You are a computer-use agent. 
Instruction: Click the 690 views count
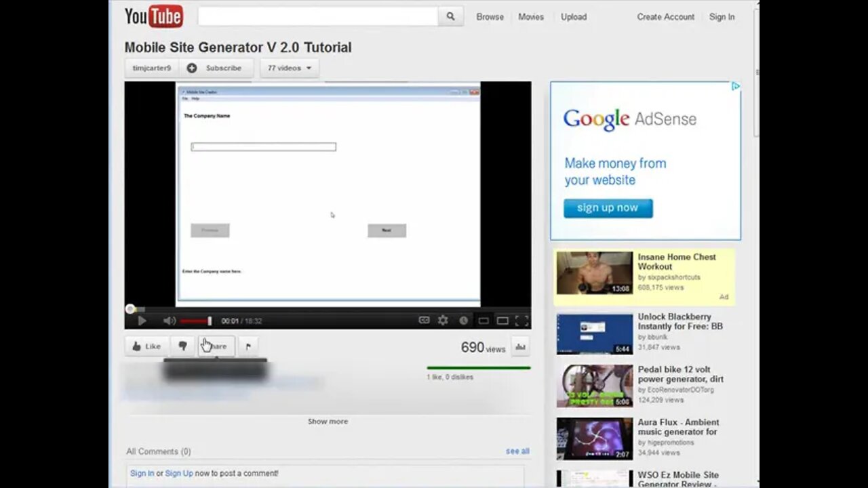point(483,348)
